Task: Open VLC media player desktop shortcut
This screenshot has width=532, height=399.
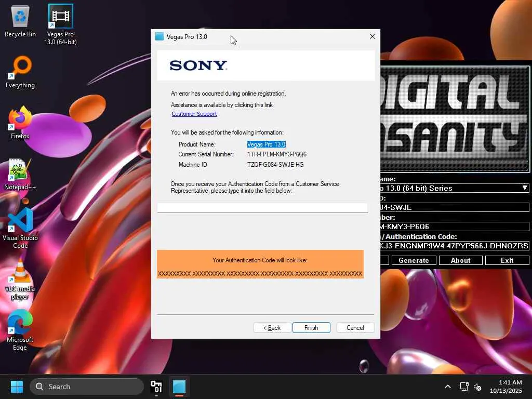Action: click(x=20, y=279)
